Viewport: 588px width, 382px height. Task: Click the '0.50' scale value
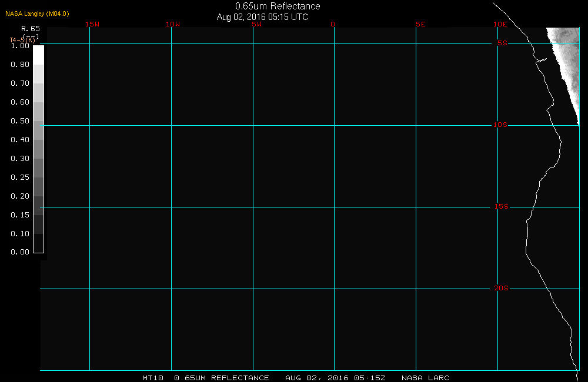(x=20, y=120)
